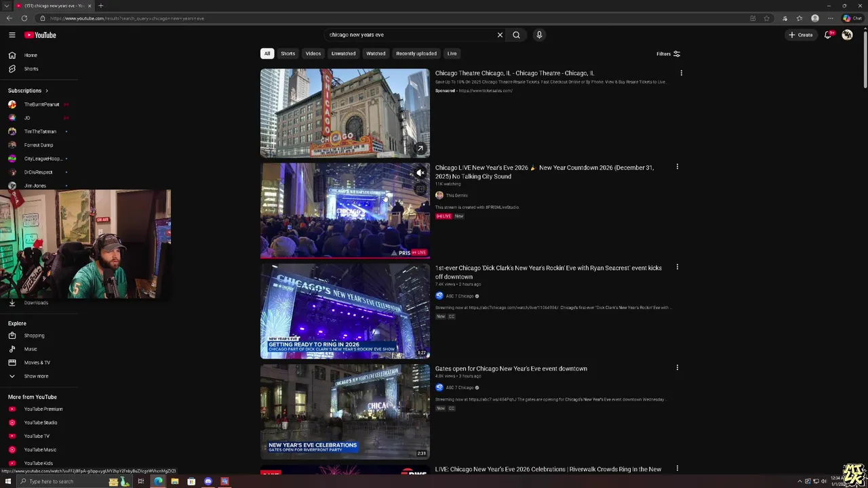Open the YouTube hamburger guide menu
The height and width of the screenshot is (488, 868).
[x=12, y=35]
